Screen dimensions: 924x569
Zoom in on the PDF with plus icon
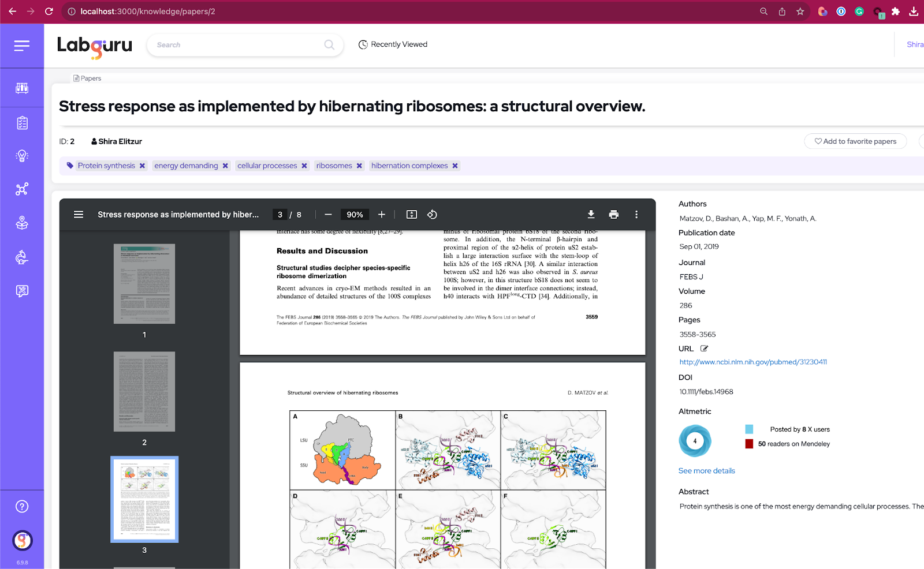381,214
